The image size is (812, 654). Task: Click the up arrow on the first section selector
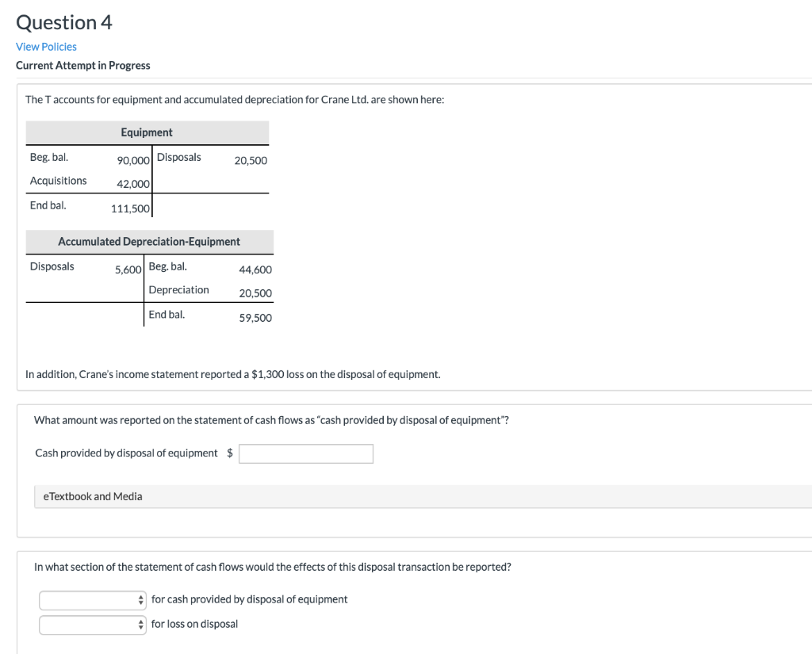140,597
